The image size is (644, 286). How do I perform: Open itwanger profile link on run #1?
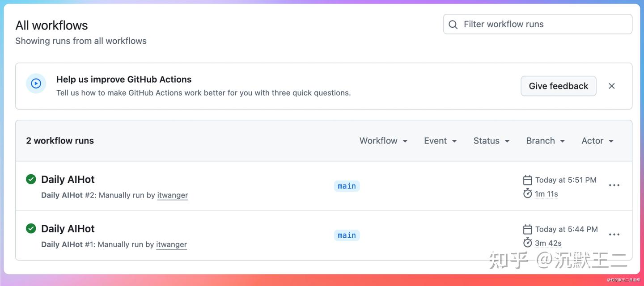[x=172, y=244]
